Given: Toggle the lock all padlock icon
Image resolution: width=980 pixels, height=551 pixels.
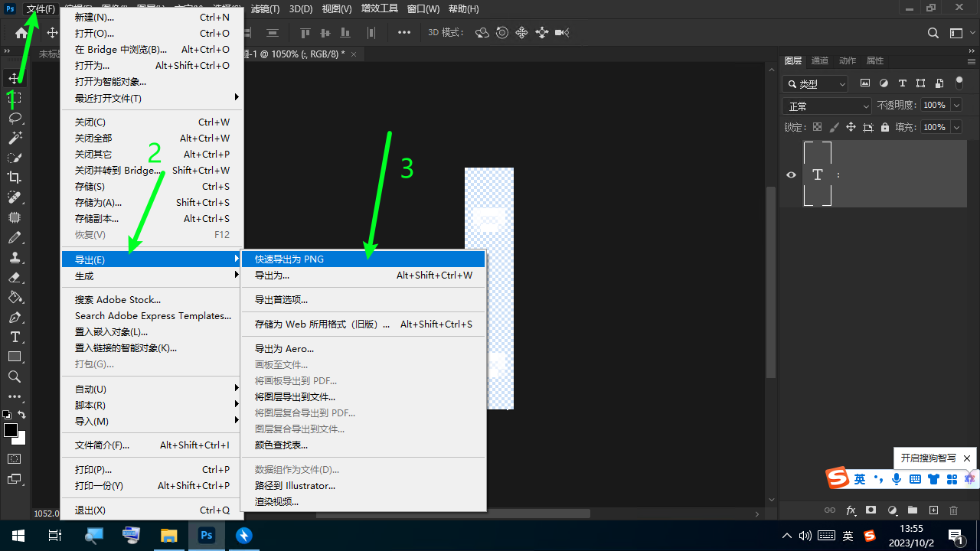Looking at the screenshot, I should tap(885, 128).
